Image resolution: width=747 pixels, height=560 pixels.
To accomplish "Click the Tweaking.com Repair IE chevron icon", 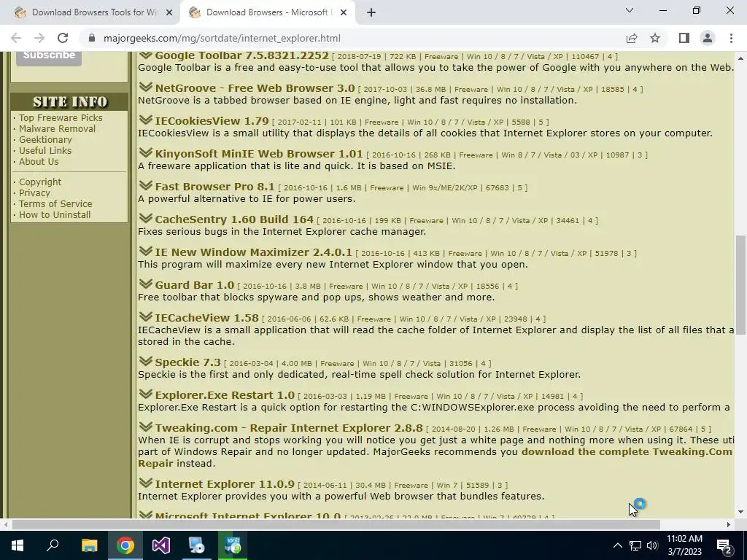I will 146,427.
